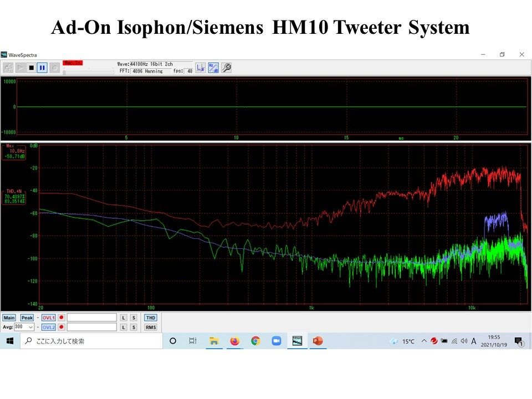Image resolution: width=532 pixels, height=399 pixels.
Task: Open the notification center icon
Action: (x=519, y=341)
